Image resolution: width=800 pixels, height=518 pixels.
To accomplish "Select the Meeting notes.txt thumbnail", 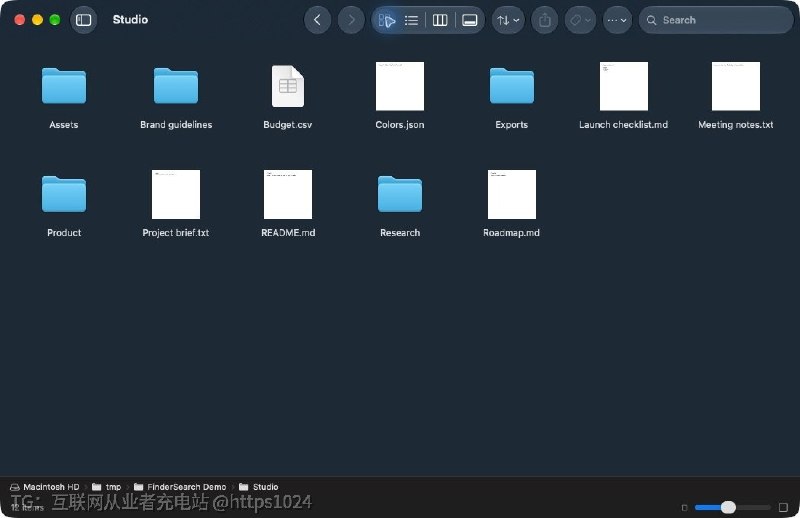I will point(736,86).
